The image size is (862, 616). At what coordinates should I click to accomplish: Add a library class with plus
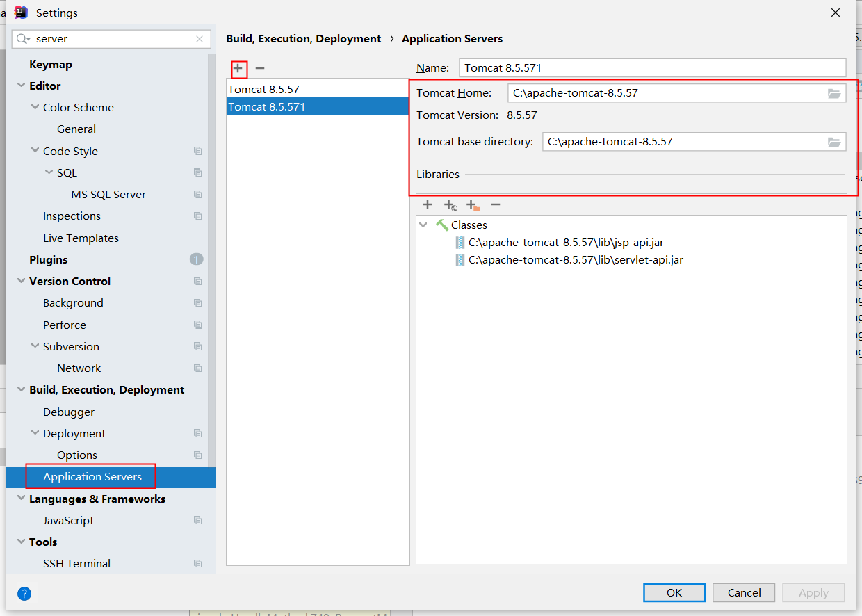(x=428, y=204)
